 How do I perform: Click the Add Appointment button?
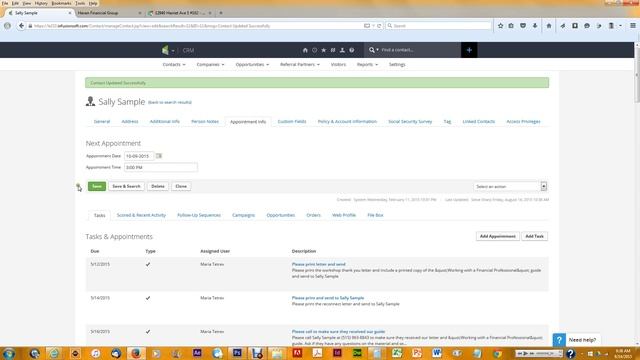tap(498, 236)
